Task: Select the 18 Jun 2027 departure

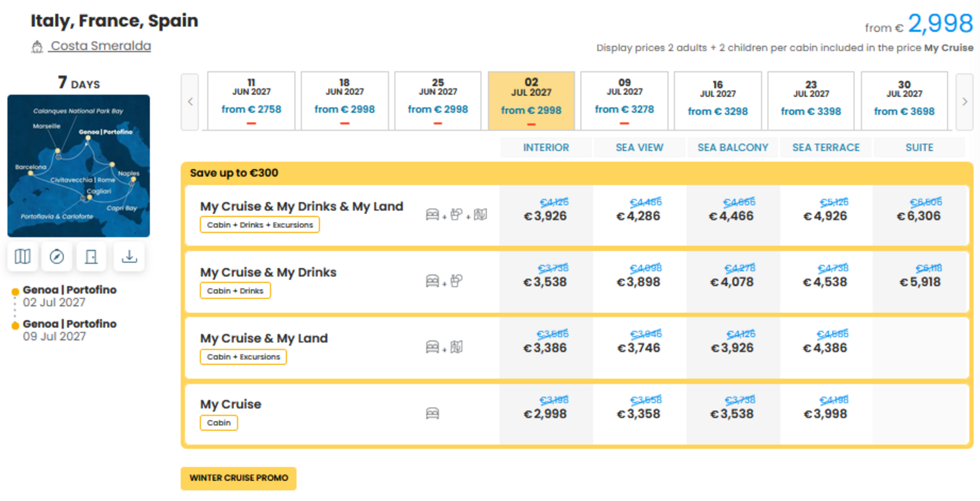Action: 345,101
